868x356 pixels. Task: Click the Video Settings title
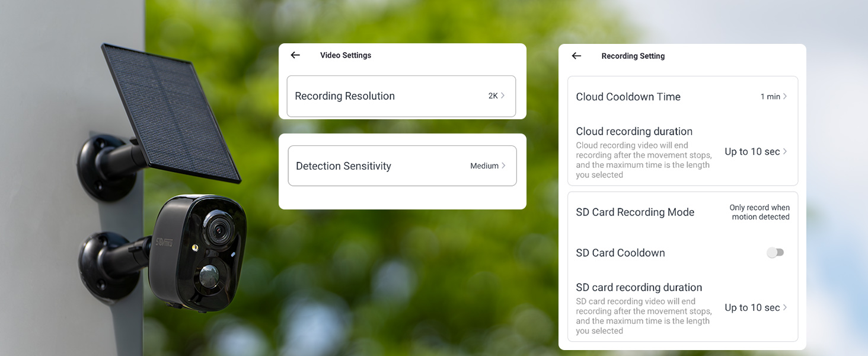coord(346,55)
